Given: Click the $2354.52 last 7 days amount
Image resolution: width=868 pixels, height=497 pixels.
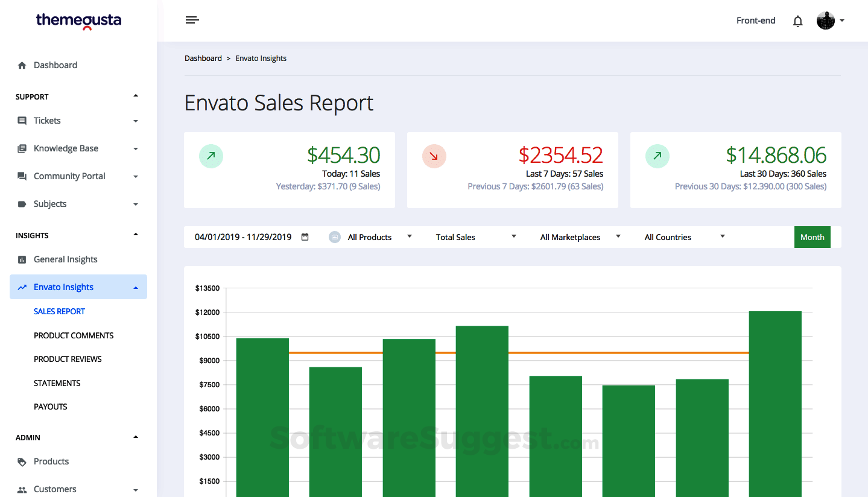Looking at the screenshot, I should (561, 156).
